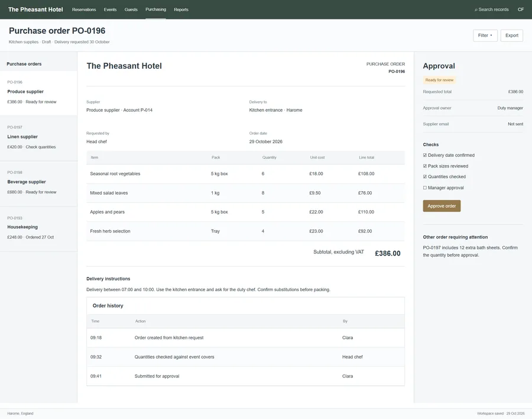Select the Apples and pears item

pyautogui.click(x=246, y=212)
